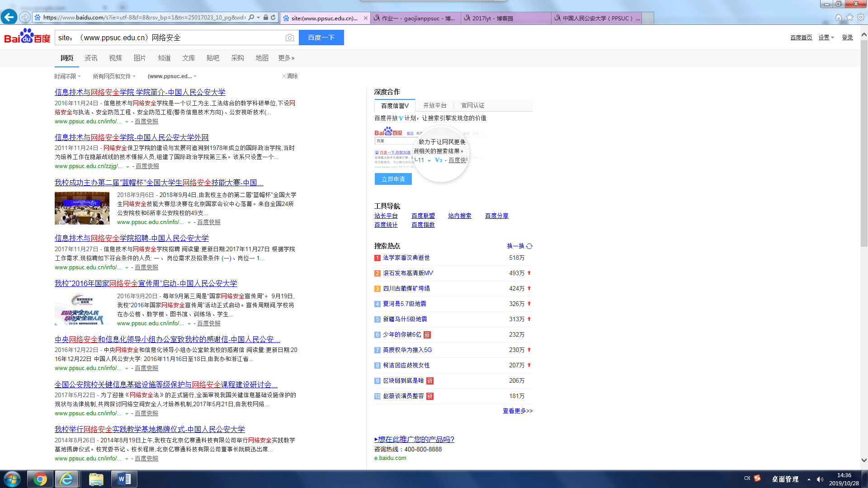Expand the 所有网页和文件 filter dropdown
This screenshot has width=868, height=488.
point(114,76)
